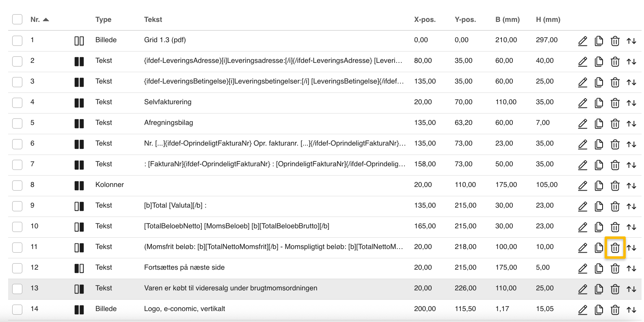Copy row 4 Selvfakturering element
644x322 pixels.
[599, 103]
